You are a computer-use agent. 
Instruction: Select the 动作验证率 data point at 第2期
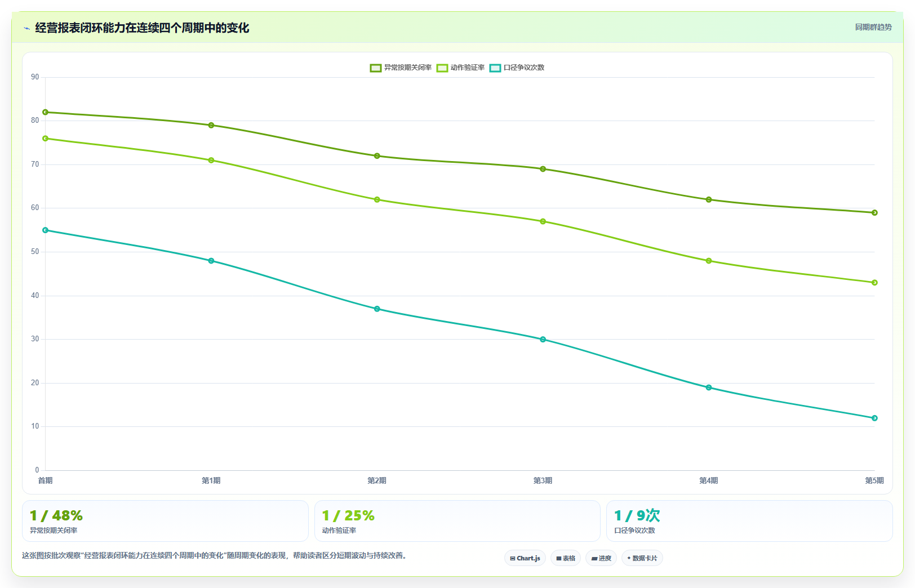[377, 199]
